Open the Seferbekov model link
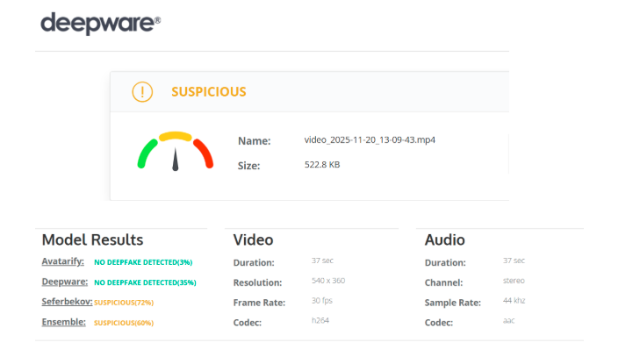640x364 pixels. [x=66, y=302]
